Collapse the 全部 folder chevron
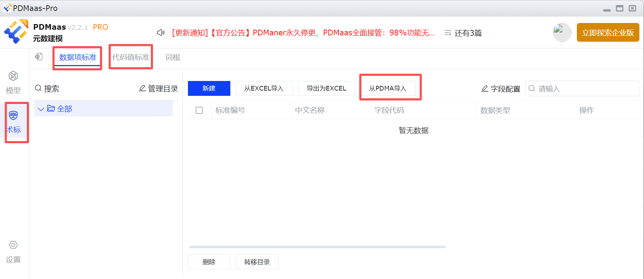 click(x=41, y=109)
